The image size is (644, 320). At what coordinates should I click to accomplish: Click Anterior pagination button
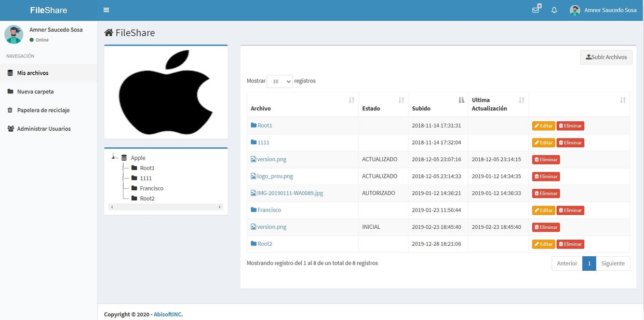[x=567, y=263]
